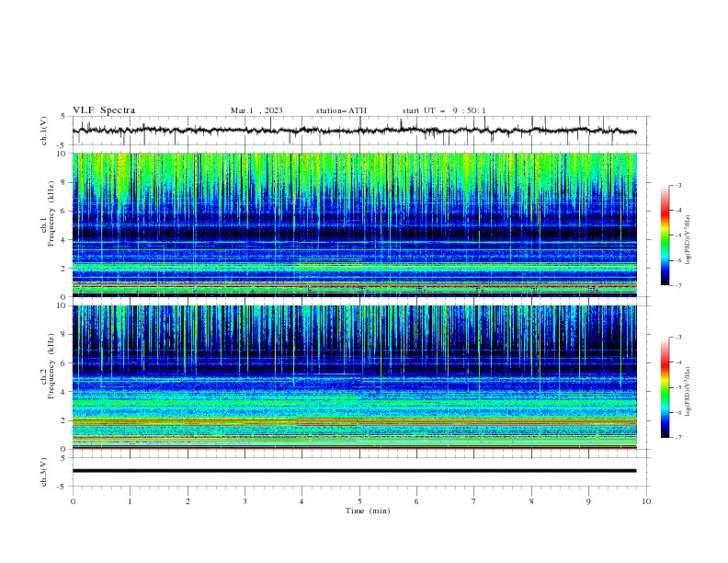This screenshot has height=563, width=728.
Task: Click the 'VLF Spectra' title text
Action: (x=104, y=110)
